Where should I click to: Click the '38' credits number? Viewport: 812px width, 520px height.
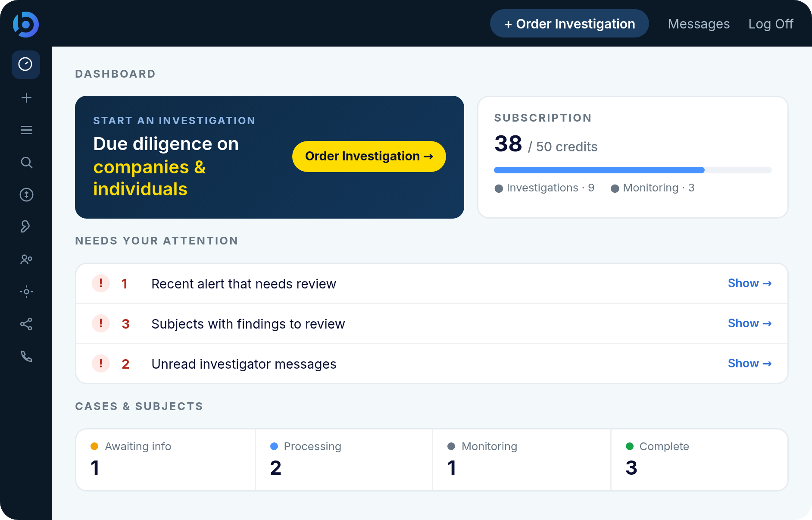pos(508,144)
